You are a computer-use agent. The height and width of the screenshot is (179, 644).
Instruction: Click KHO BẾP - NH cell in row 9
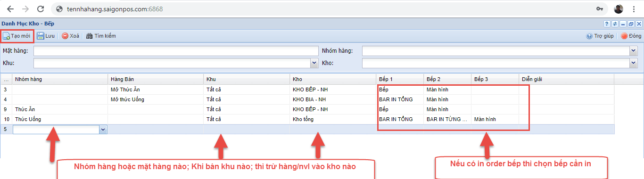coord(333,109)
